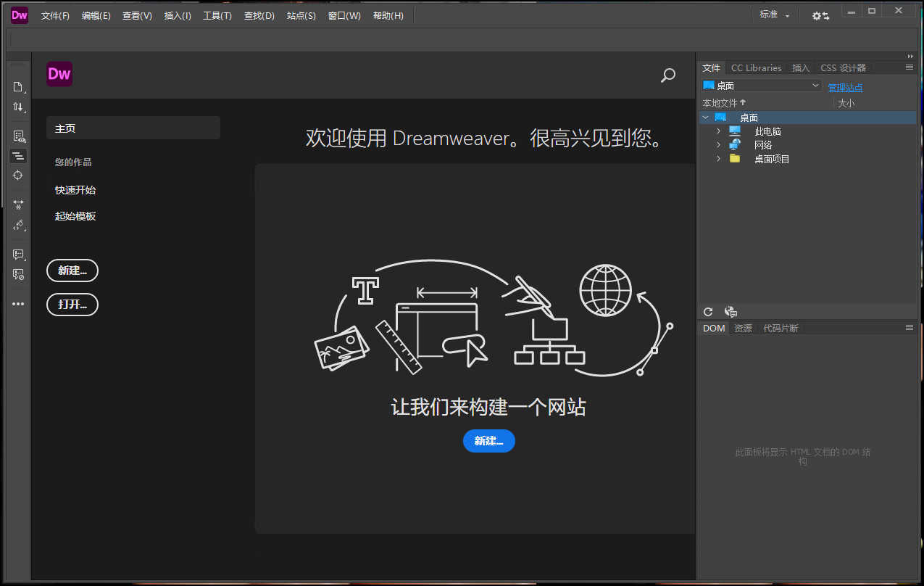924x586 pixels.
Task: Refresh the Files panel list
Action: pos(708,312)
